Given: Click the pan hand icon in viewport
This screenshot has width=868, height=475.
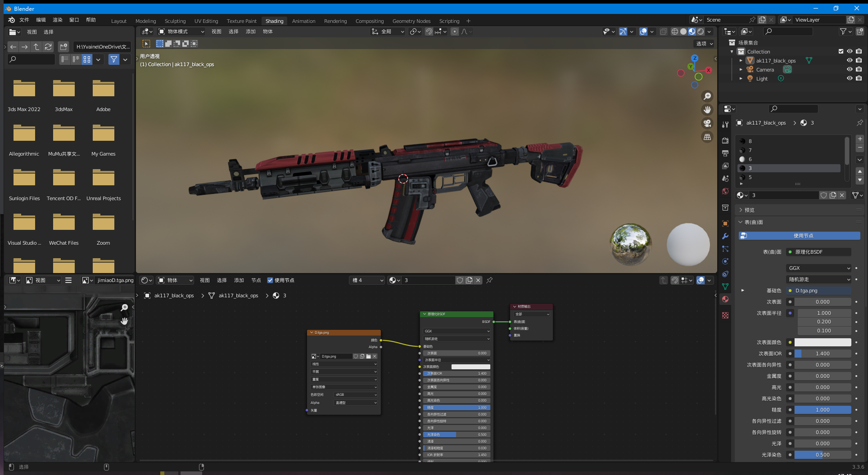Looking at the screenshot, I should (707, 110).
